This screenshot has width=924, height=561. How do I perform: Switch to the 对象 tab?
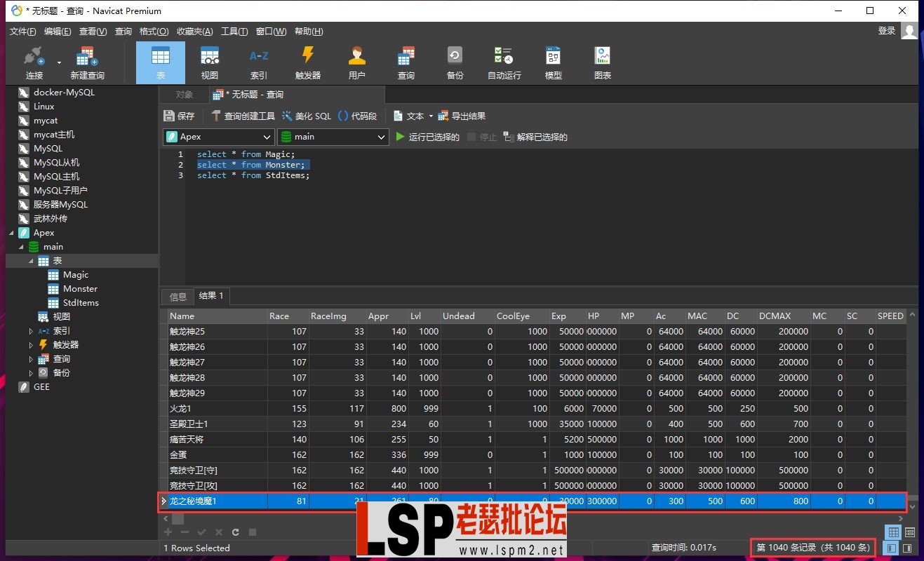point(184,95)
